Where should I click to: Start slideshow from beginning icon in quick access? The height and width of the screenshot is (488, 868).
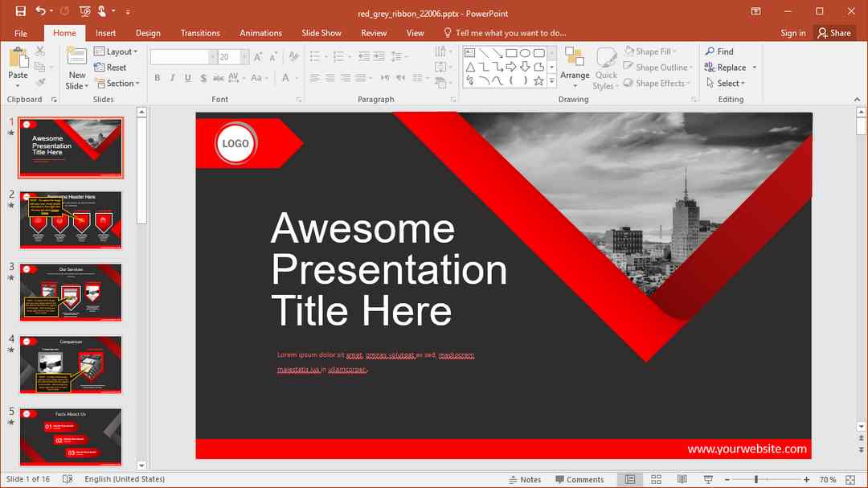point(84,11)
